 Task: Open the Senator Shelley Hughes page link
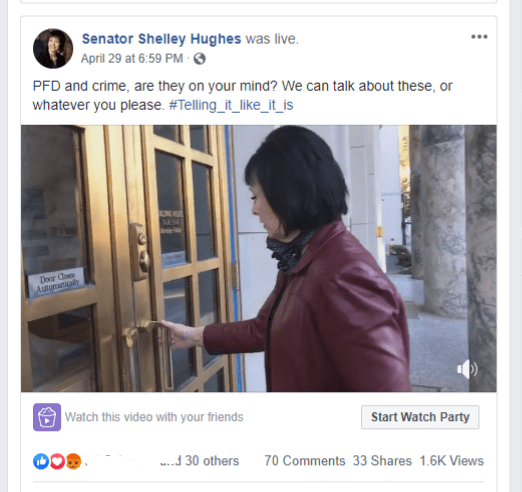[x=161, y=39]
